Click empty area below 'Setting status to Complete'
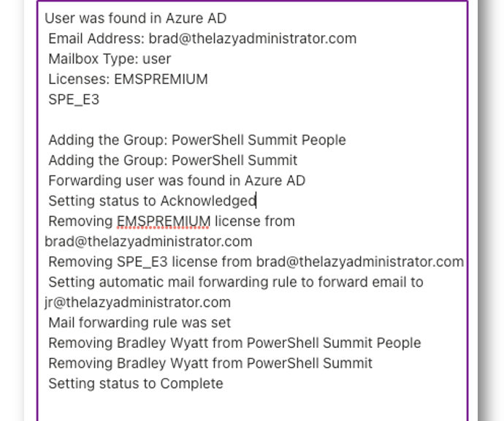Viewport: 504px width, 421px height. coord(252,405)
